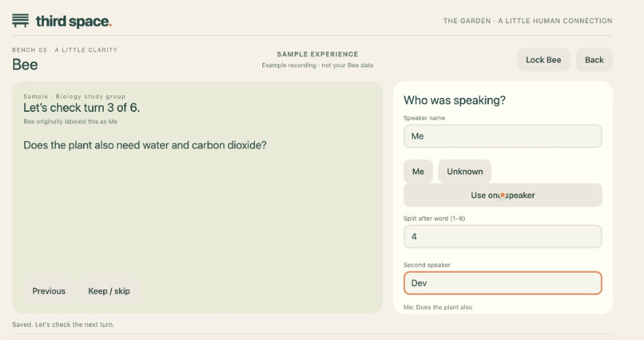644x340 pixels.
Task: Click the 'Bee' page title
Action: point(25,65)
